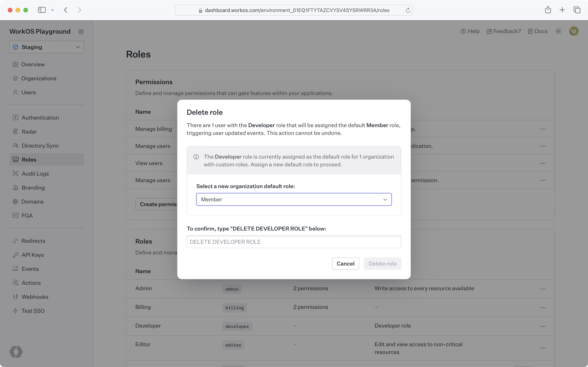Reload the page using the refresh icon
This screenshot has height=367, width=588.
[408, 10]
